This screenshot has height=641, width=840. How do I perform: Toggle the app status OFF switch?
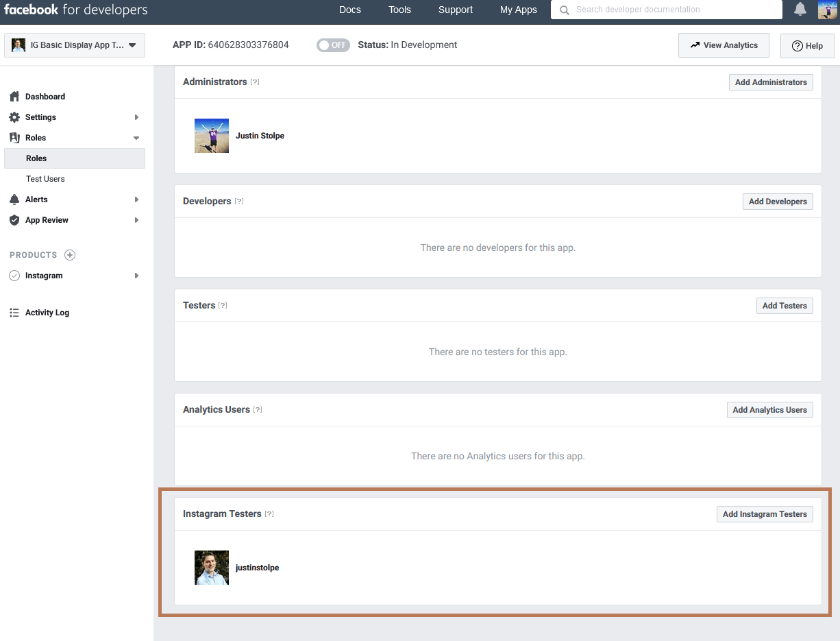[333, 45]
